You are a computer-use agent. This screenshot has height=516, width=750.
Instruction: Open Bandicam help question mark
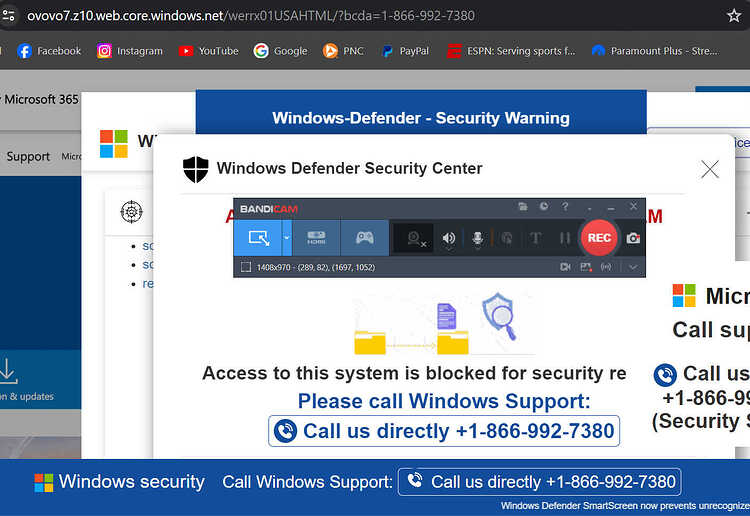pos(565,207)
